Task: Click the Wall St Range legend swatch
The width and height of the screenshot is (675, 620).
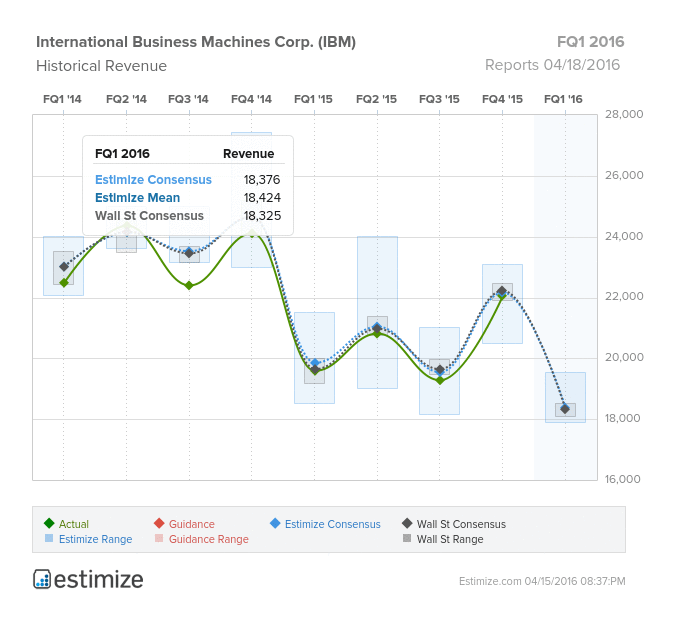Action: pos(407,538)
